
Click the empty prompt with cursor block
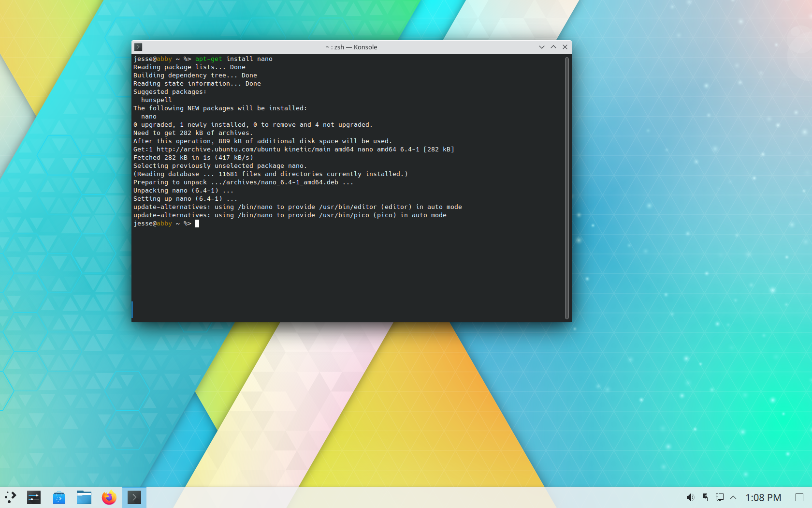(166, 224)
